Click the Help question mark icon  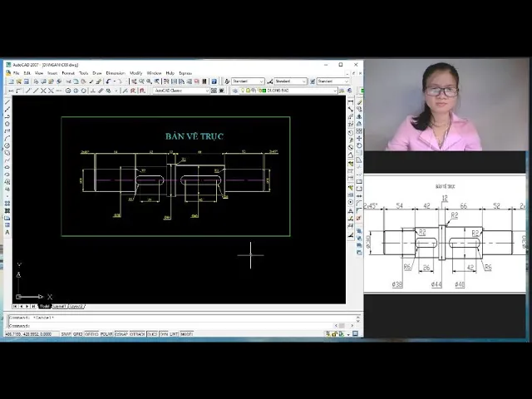pyautogui.click(x=214, y=81)
